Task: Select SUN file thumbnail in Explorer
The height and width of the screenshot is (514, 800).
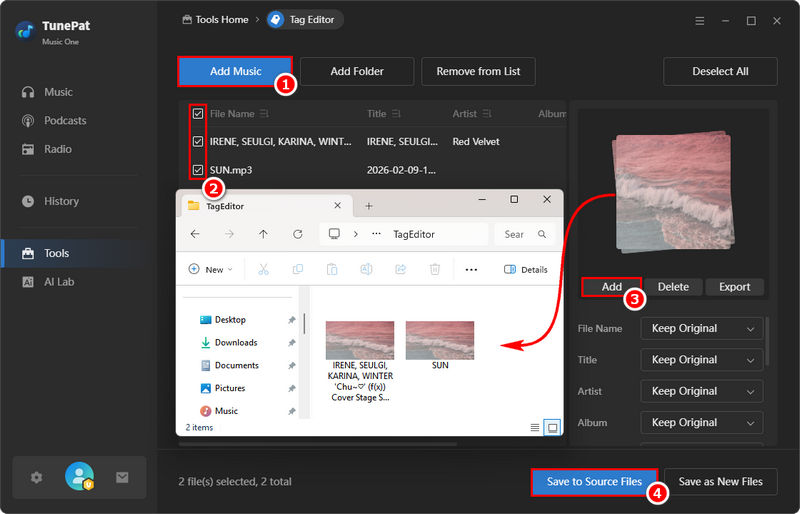Action: pos(440,340)
